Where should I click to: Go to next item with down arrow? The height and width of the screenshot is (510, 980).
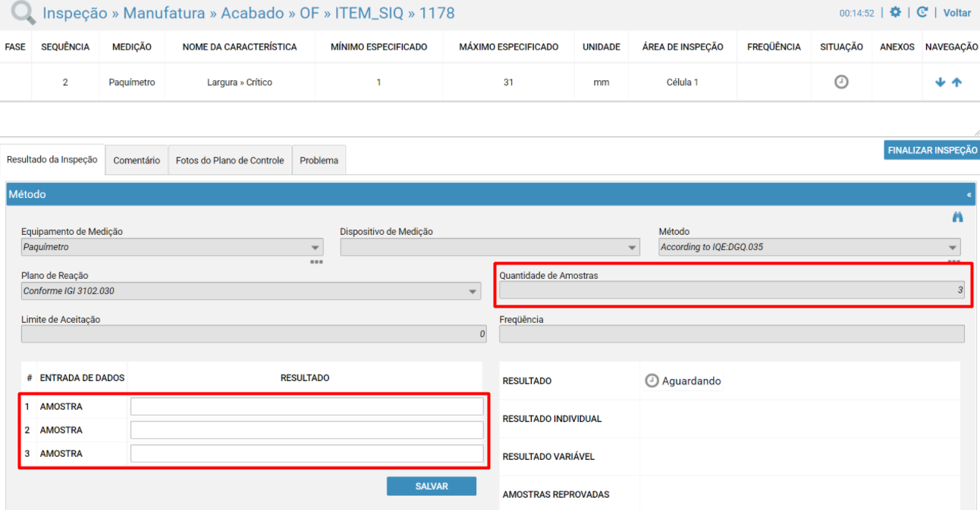pyautogui.click(x=941, y=83)
